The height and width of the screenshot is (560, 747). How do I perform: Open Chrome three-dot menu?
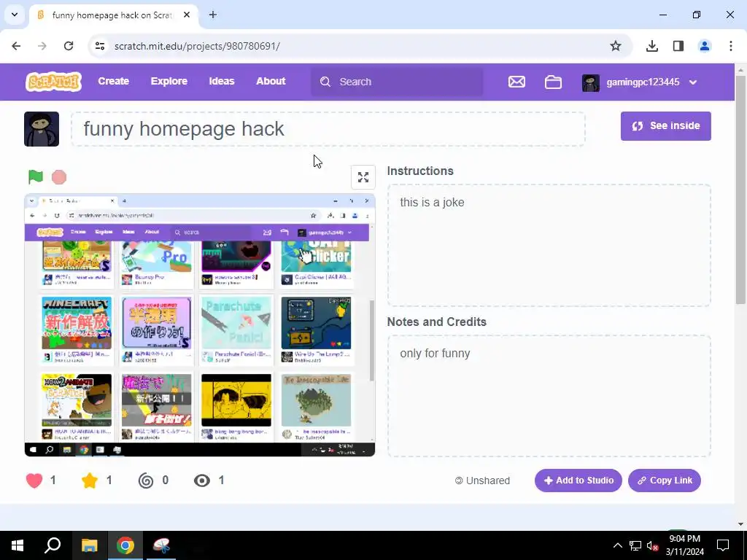731,46
